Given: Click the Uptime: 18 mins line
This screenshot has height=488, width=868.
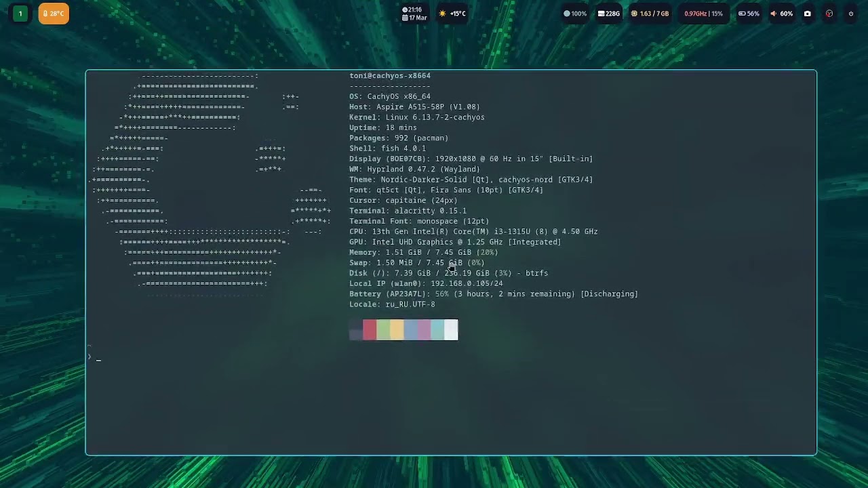Looking at the screenshot, I should pos(383,128).
